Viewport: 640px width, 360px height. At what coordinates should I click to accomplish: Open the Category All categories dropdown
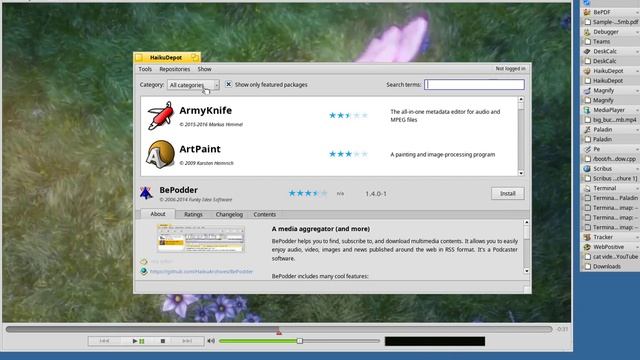193,85
